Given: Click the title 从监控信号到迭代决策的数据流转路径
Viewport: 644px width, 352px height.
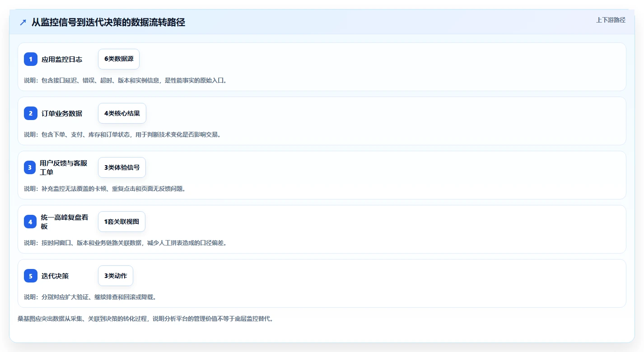Looking at the screenshot, I should [x=108, y=23].
